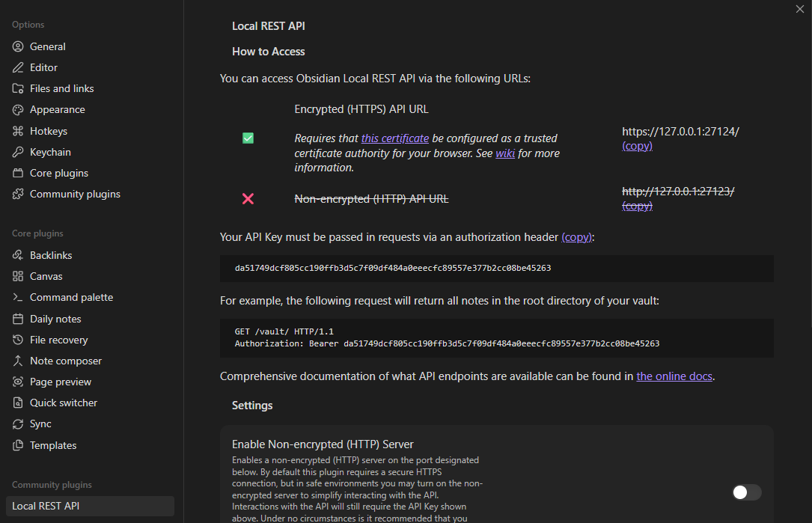The image size is (812, 523).
Task: Click the Editor pencil icon
Action: [18, 67]
